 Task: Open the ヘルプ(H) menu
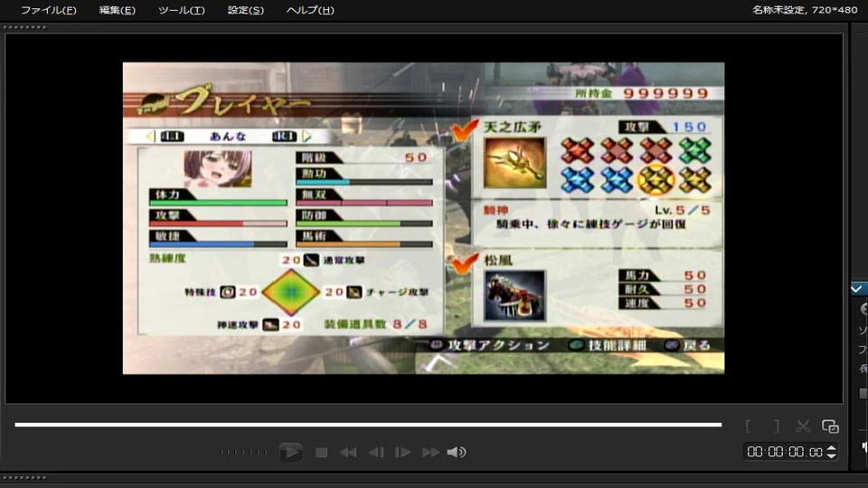pos(310,10)
